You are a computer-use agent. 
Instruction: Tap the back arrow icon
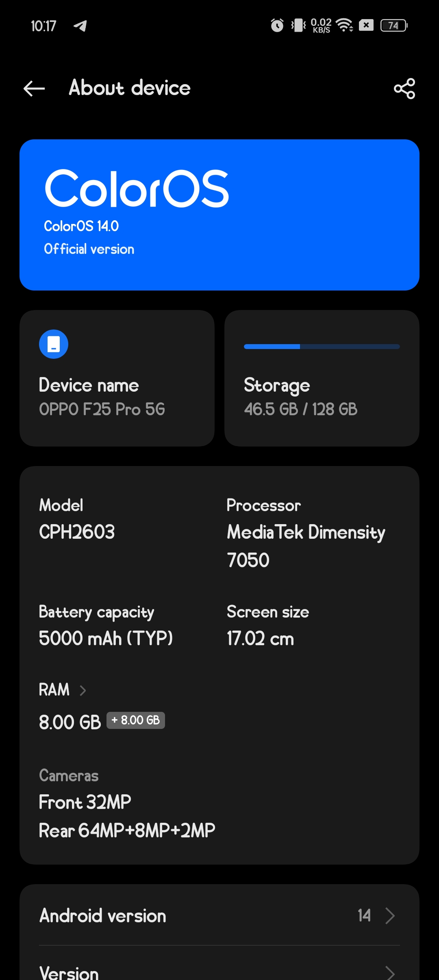[x=34, y=89]
